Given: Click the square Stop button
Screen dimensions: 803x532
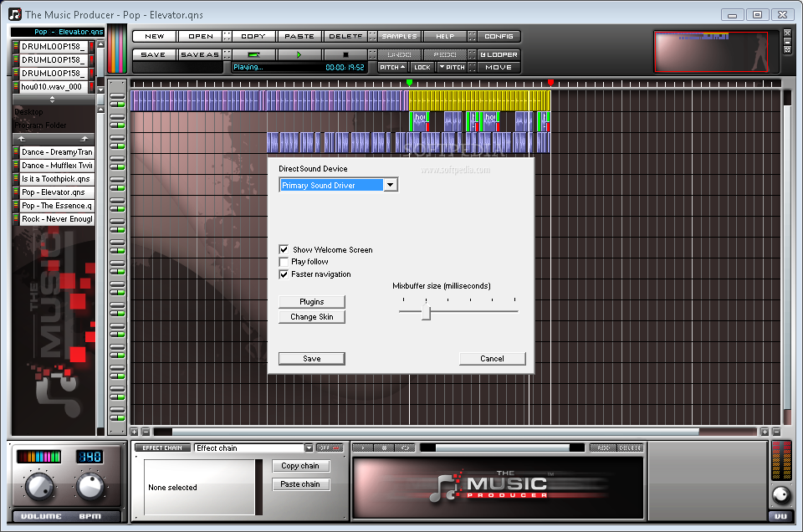Looking at the screenshot, I should 345,54.
